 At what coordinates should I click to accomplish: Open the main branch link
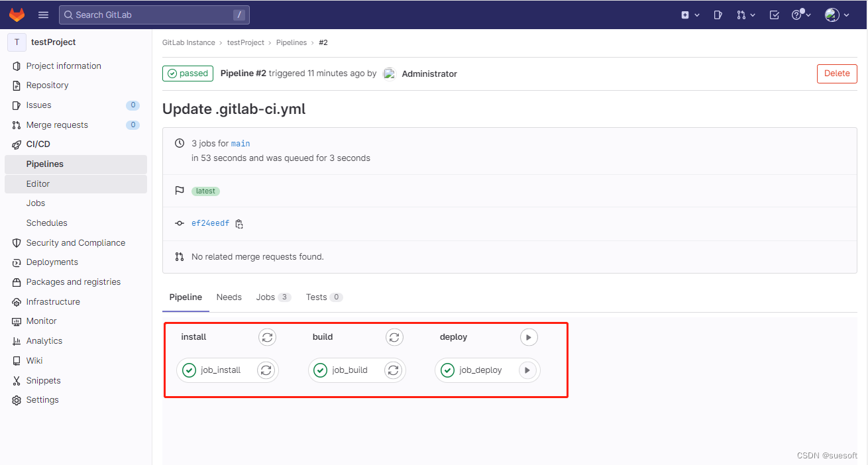241,144
